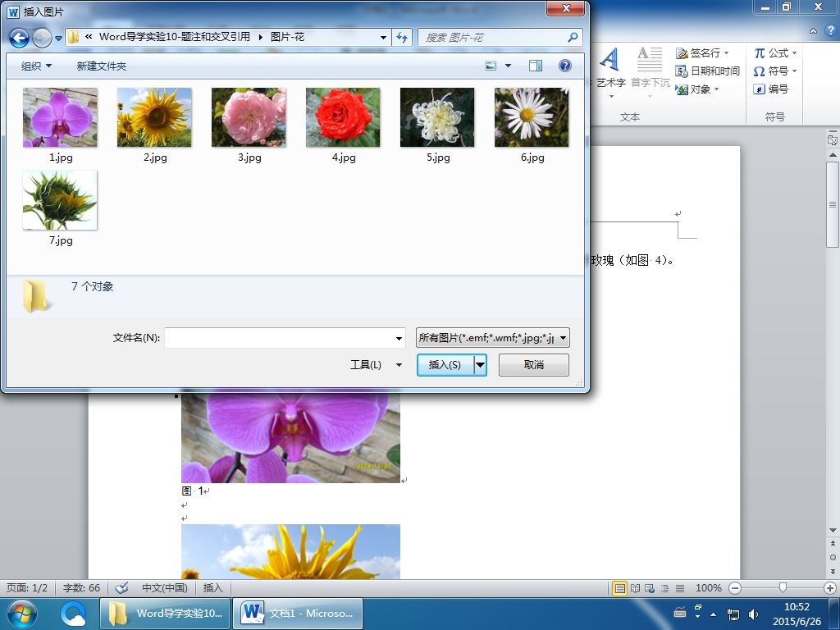840x630 pixels.
Task: Open the cloud browser icon in taskbar
Action: coord(73,614)
